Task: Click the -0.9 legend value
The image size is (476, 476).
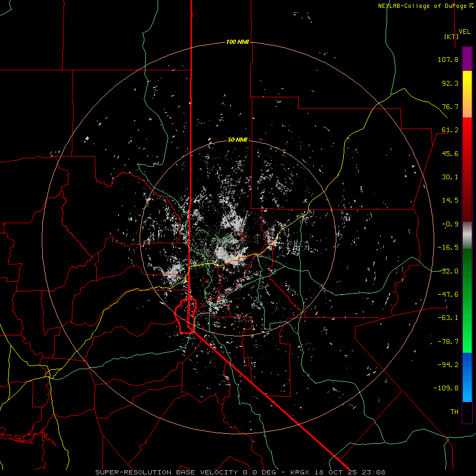Action: point(450,224)
